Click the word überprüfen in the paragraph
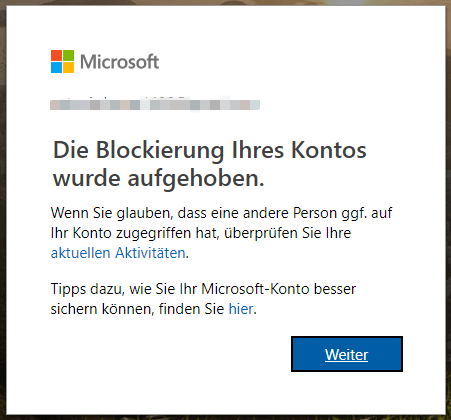Screen dimensions: 451x420 point(261,233)
